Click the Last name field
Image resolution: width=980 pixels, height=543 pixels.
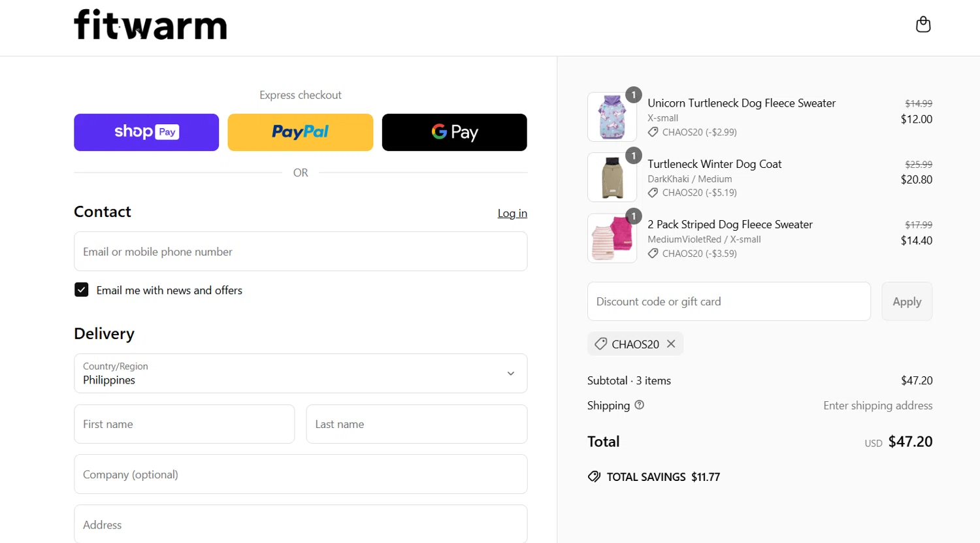tap(417, 424)
